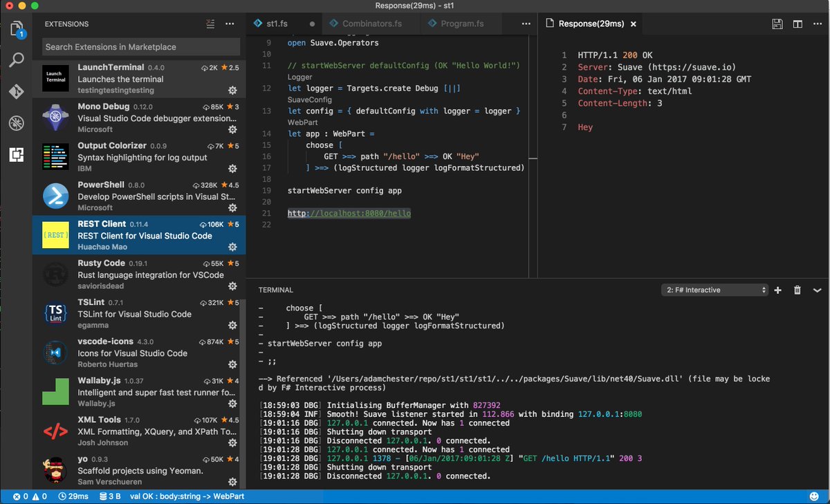
Task: Open editor group more actions ellipsis
Action: [525, 24]
